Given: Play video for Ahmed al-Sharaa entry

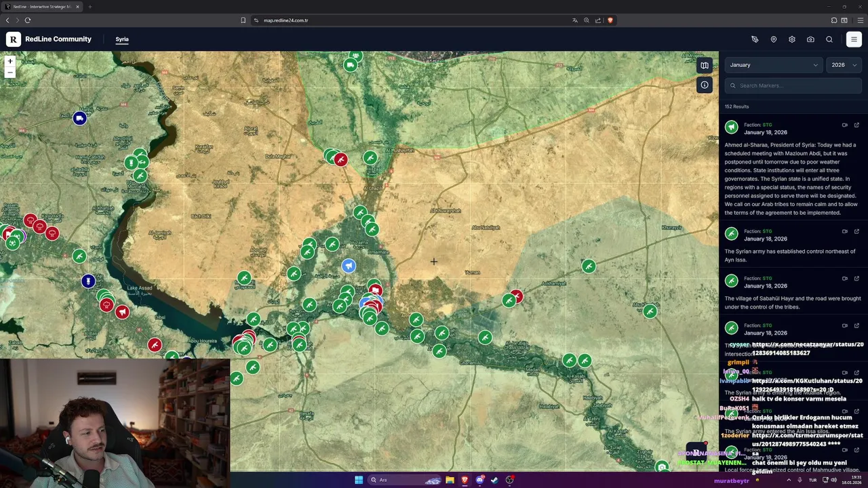Looking at the screenshot, I should (845, 125).
